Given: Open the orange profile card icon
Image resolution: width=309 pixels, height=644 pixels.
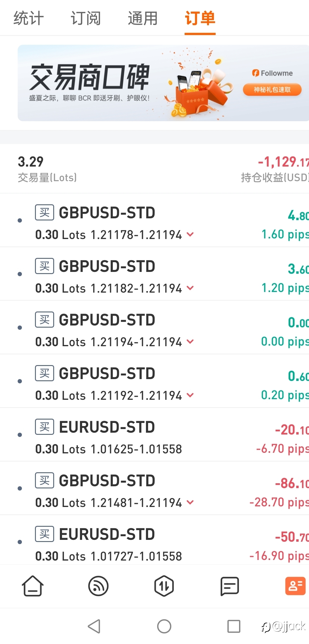Looking at the screenshot, I should click(x=295, y=586).
